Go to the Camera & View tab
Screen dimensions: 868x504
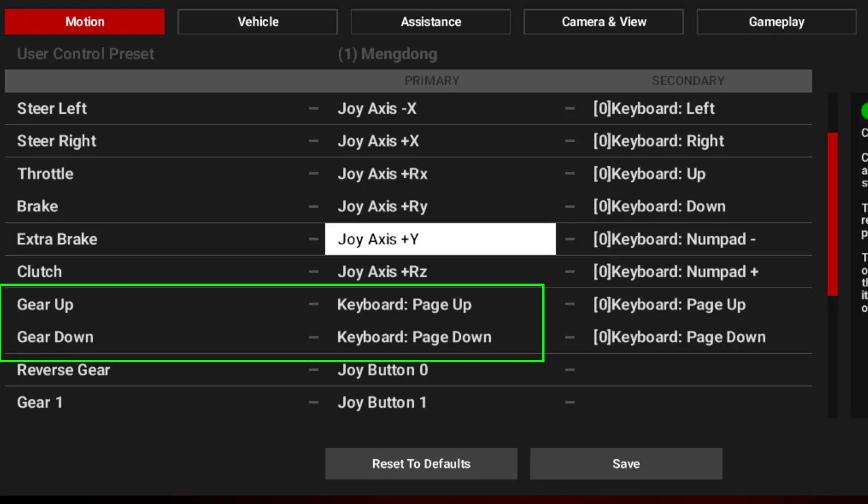604,22
